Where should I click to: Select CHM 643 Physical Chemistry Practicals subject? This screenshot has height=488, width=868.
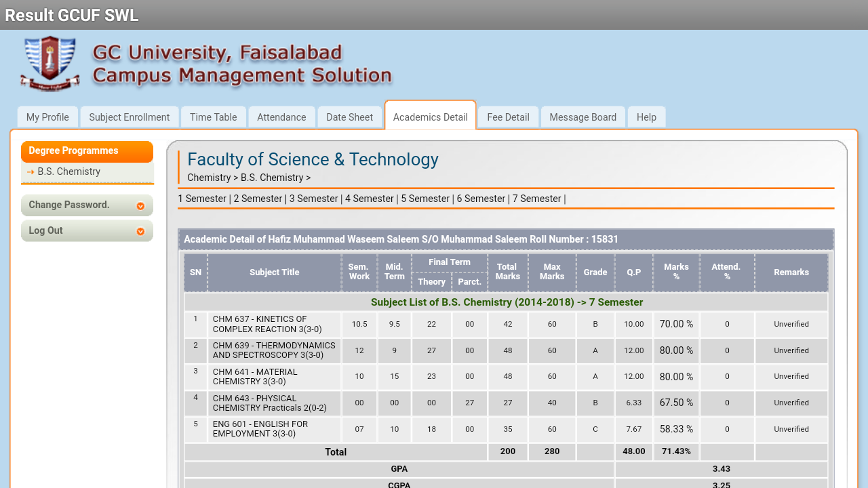click(274, 403)
